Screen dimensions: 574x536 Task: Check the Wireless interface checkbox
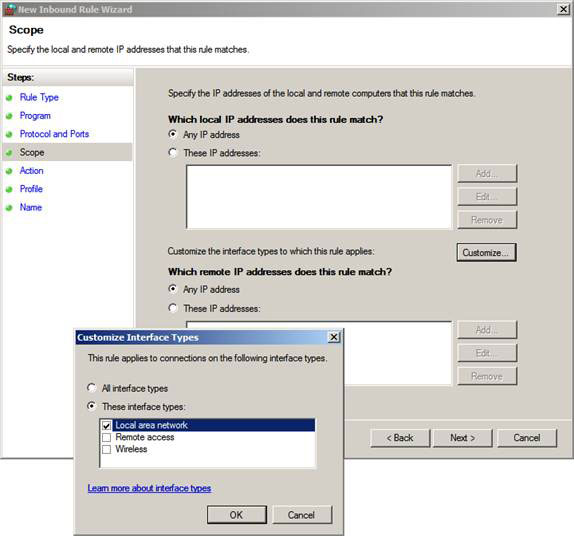[107, 449]
